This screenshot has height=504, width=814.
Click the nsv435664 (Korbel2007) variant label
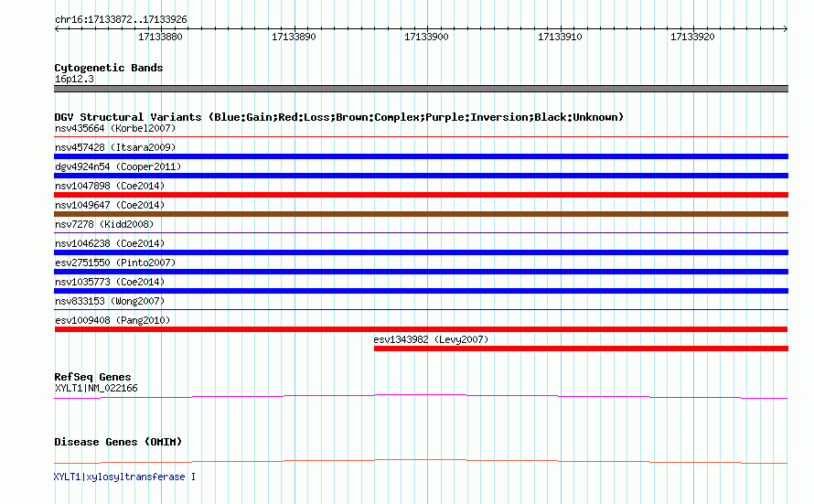[x=115, y=128]
